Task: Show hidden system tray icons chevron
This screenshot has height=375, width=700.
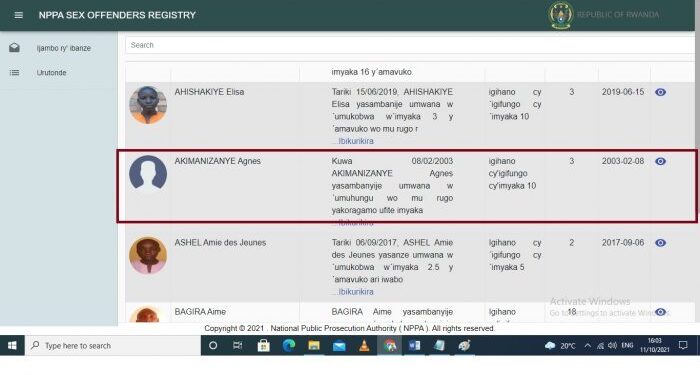Action: click(588, 346)
